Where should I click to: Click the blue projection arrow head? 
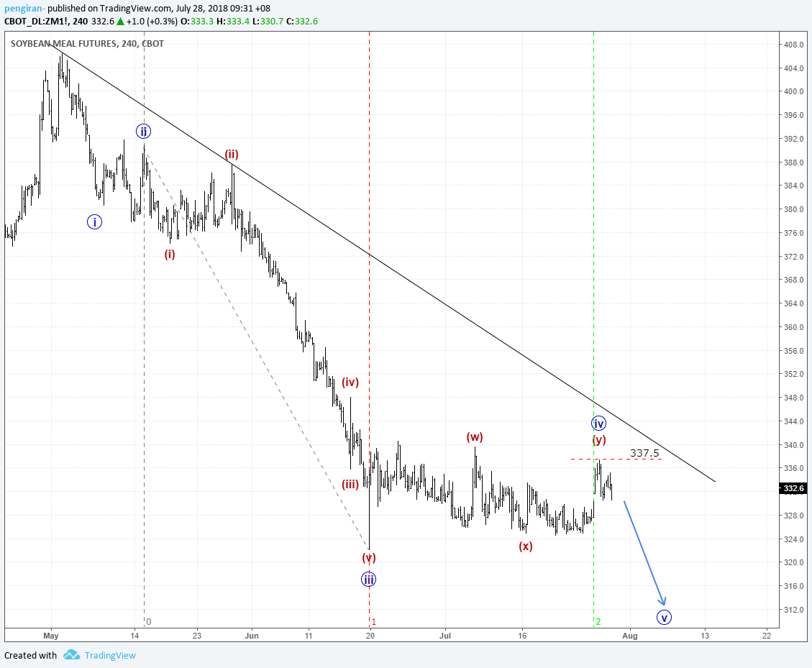(662, 600)
